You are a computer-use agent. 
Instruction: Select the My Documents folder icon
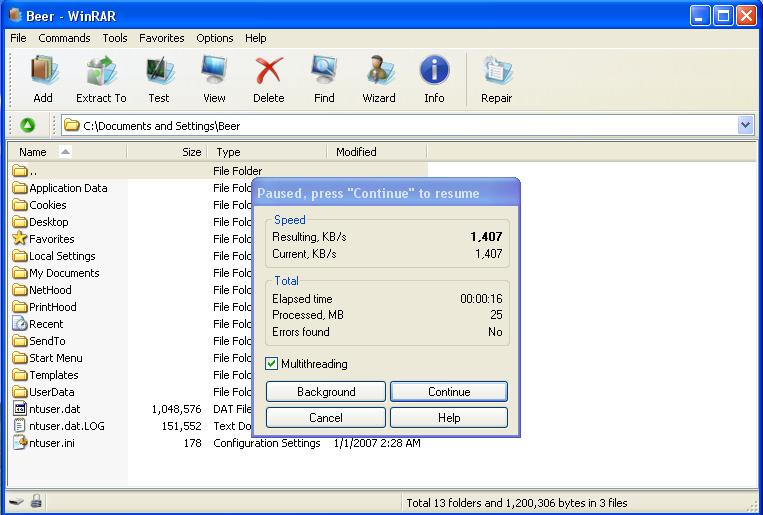[19, 273]
